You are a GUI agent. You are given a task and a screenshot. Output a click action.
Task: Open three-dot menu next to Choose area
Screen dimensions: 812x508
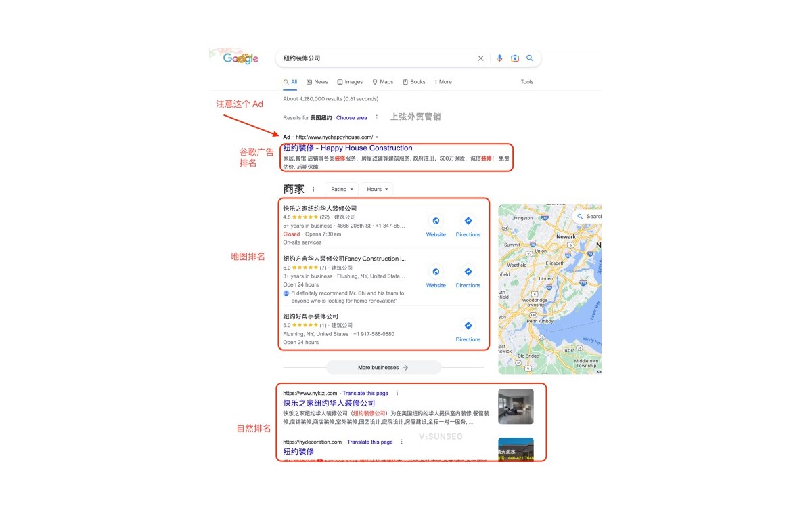(x=377, y=117)
